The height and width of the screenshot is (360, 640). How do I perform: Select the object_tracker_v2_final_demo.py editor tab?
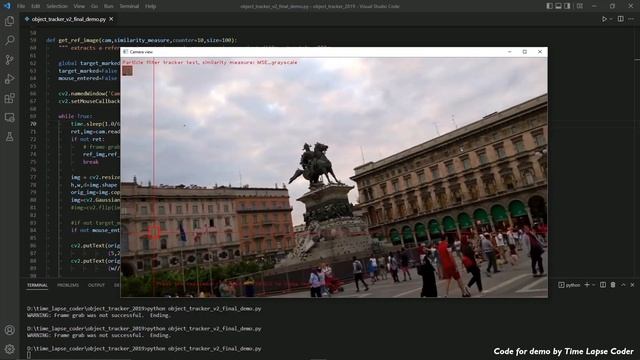pyautogui.click(x=69, y=19)
